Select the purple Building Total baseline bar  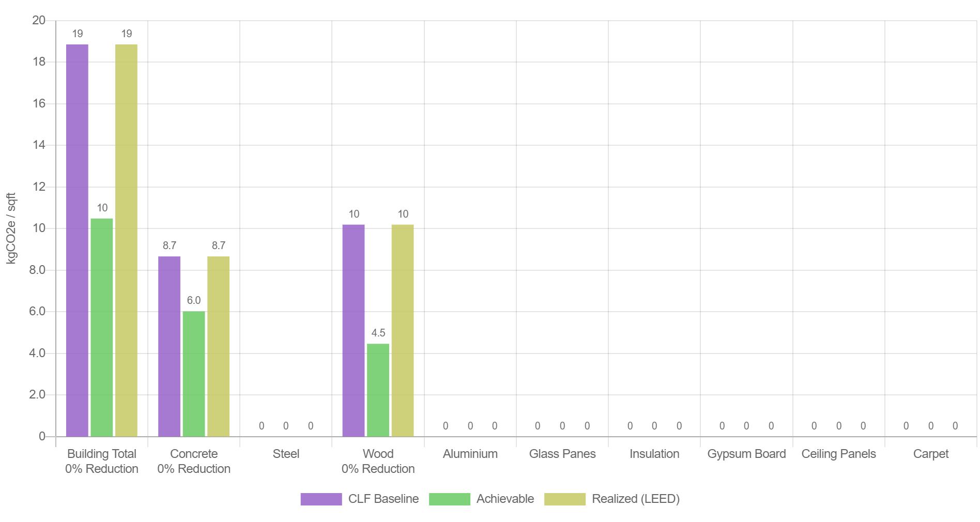77,240
